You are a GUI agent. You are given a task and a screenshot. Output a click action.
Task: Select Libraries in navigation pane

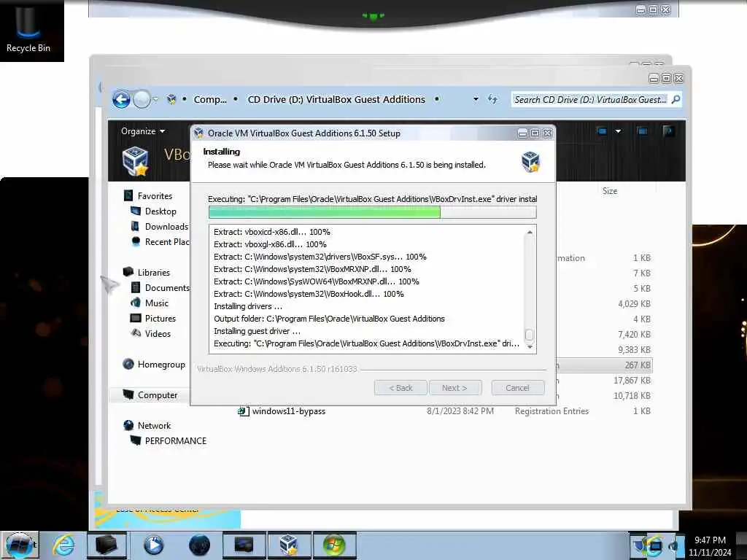153,273
